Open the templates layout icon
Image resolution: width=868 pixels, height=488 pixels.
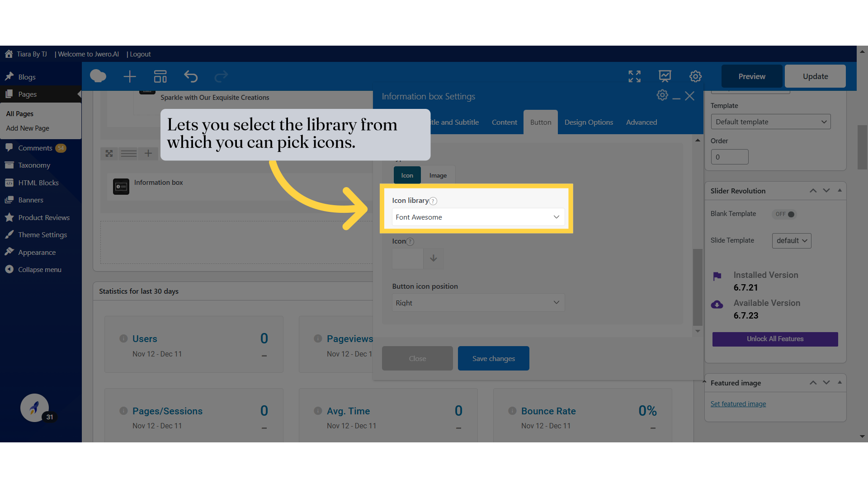pyautogui.click(x=160, y=76)
